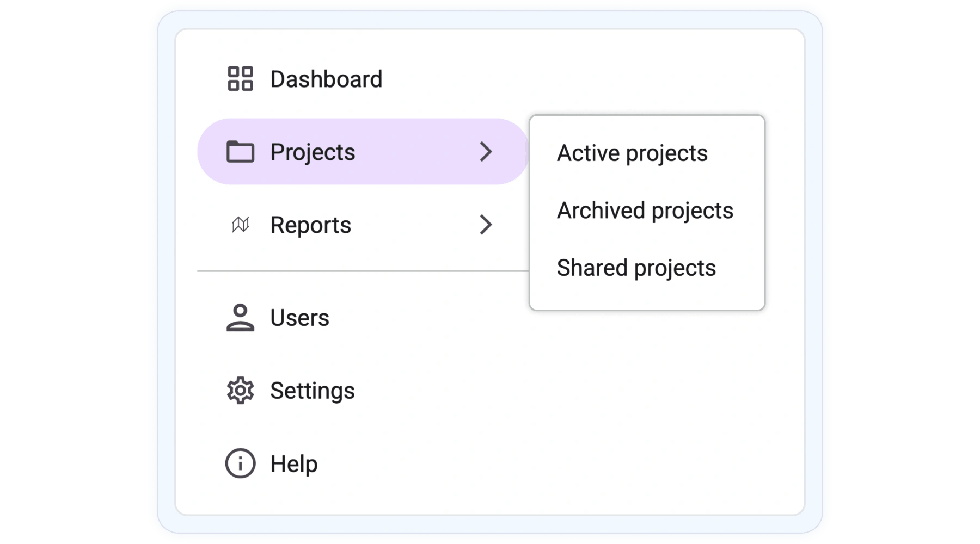Click the Users person icon
Screen dimensions: 980x544
(x=240, y=318)
